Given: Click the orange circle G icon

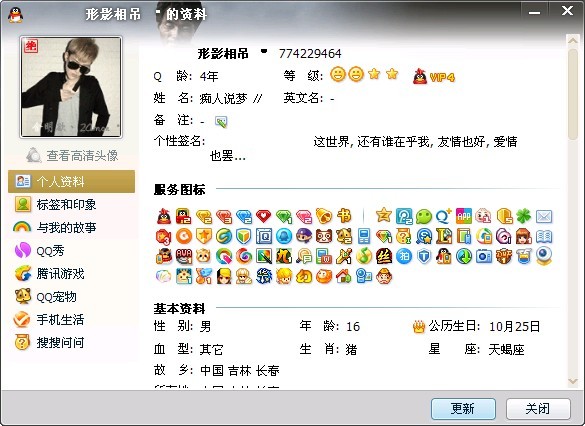Looking at the screenshot, I should 184,236.
